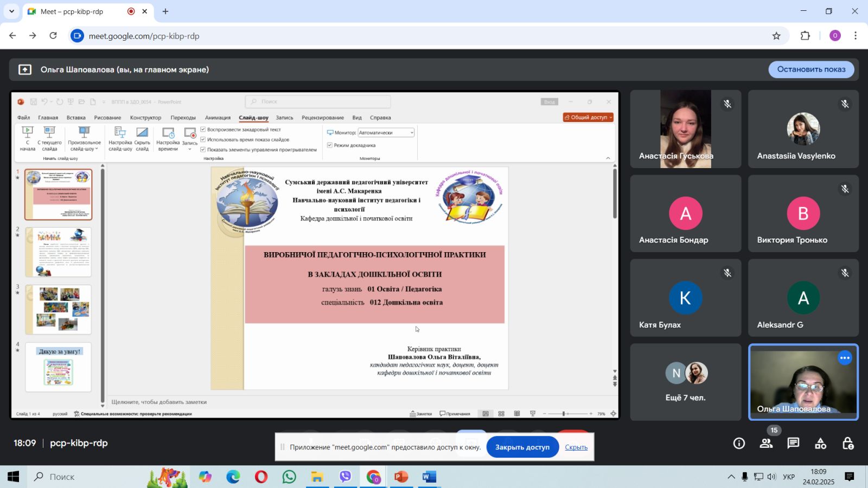This screenshot has height=488, width=868.
Task: Open the 'Вид' ribbon tab
Action: pos(356,118)
